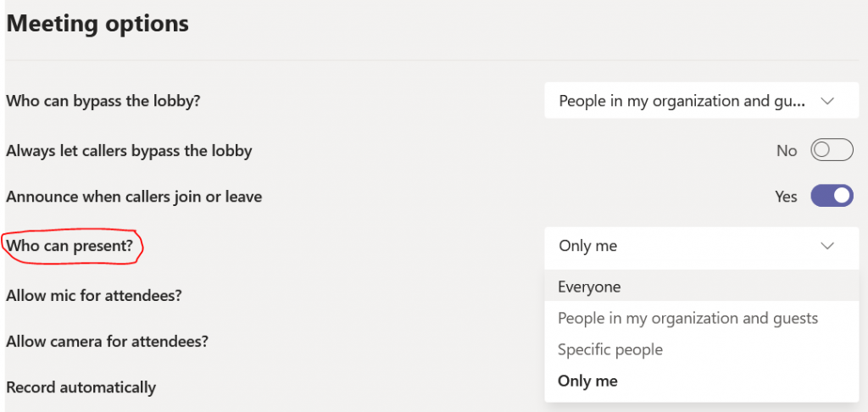Choose 'Everyone' from the presenter list

coord(589,287)
